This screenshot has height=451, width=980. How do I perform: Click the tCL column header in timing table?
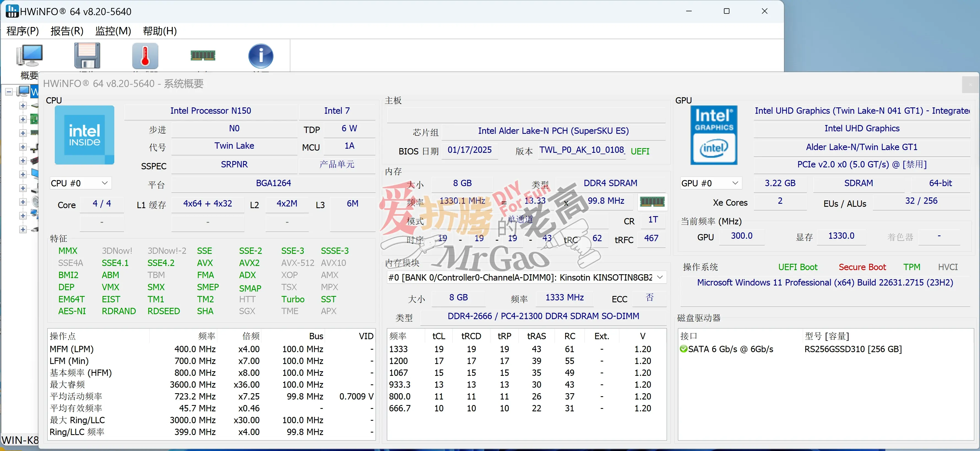pyautogui.click(x=439, y=336)
